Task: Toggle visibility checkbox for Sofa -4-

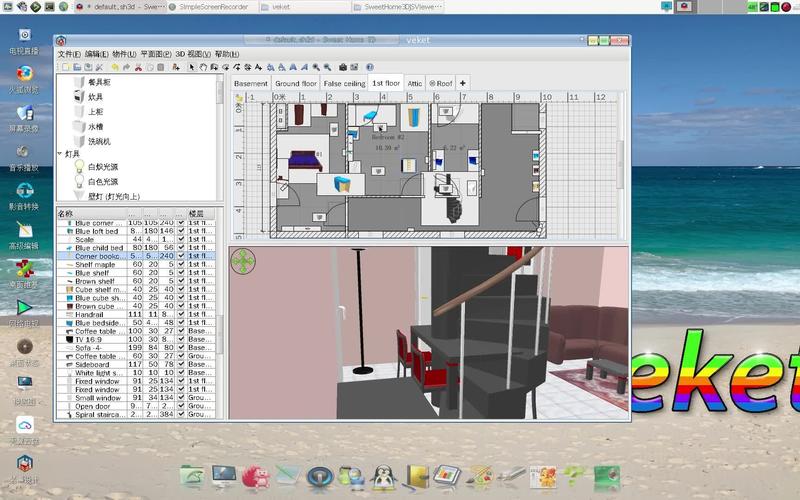Action: click(181, 347)
